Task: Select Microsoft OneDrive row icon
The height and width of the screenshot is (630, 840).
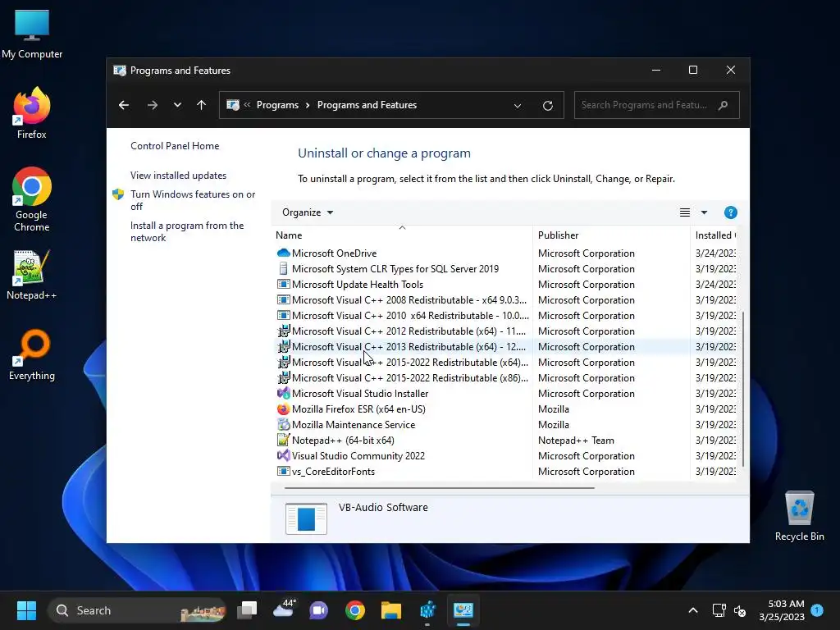Action: [x=283, y=253]
